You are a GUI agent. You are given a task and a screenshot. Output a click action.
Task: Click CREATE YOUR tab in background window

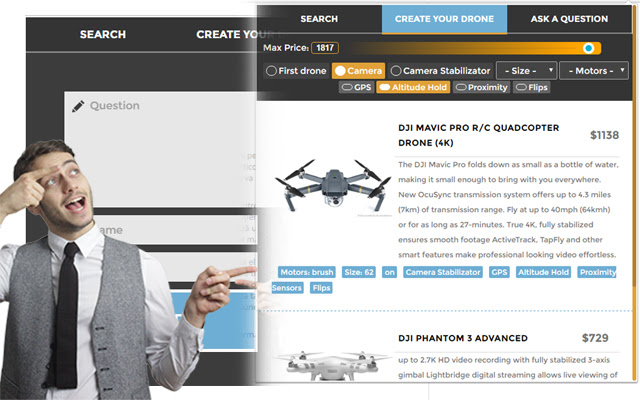pos(235,35)
